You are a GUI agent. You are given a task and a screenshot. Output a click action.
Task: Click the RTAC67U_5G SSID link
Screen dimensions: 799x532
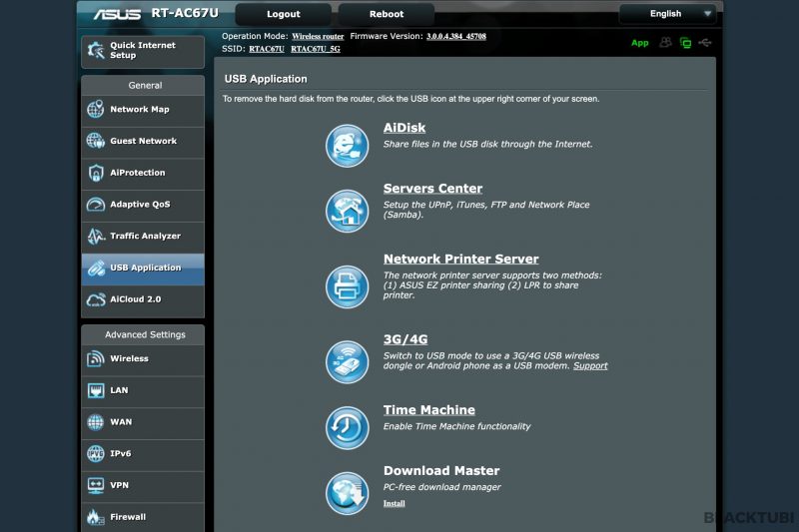point(316,49)
